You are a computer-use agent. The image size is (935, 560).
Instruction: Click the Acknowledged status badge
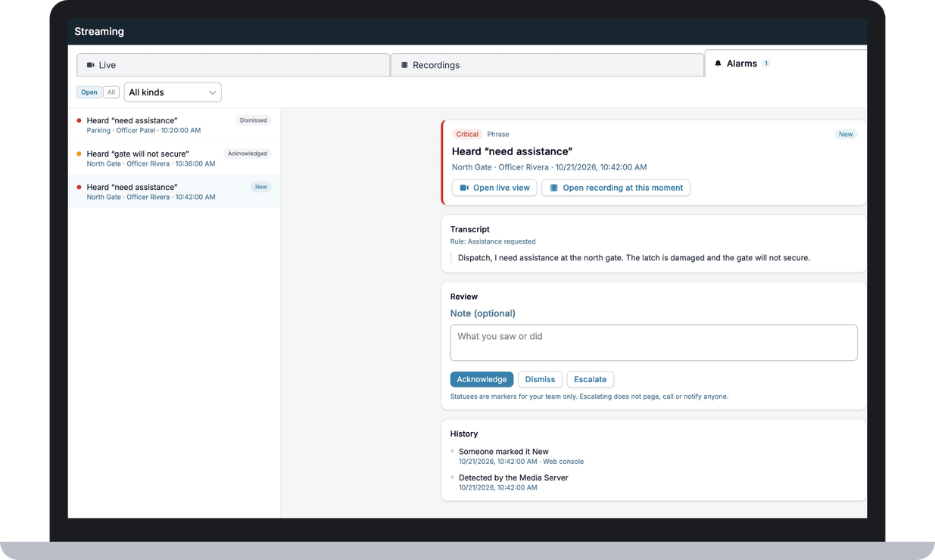[x=248, y=154]
